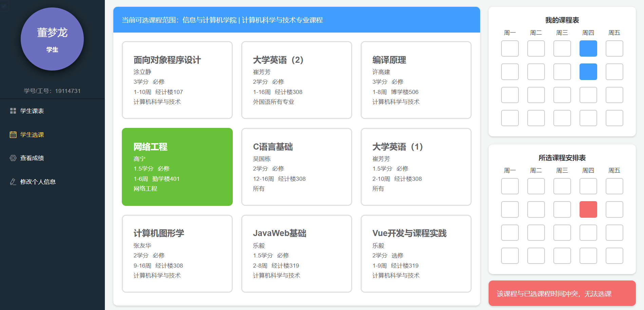Click the 查看成绩 gear icon
Screen dimensions: 644x310
(x=13, y=158)
